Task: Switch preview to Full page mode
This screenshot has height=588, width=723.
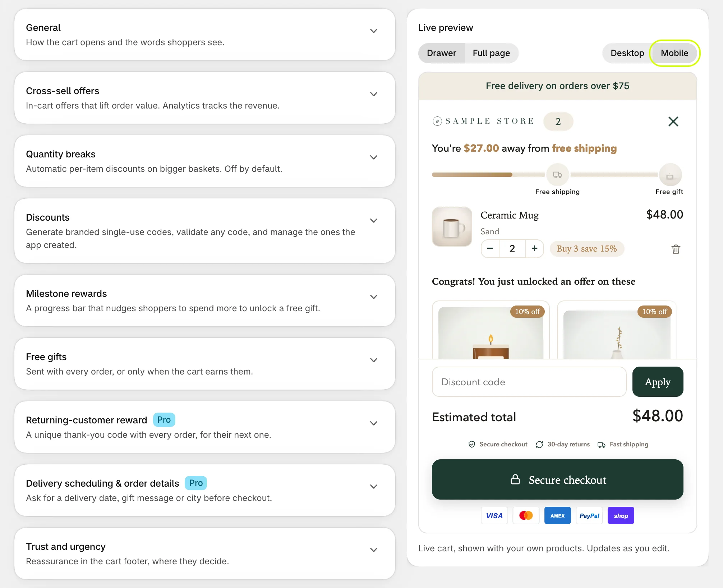Action: coord(491,53)
